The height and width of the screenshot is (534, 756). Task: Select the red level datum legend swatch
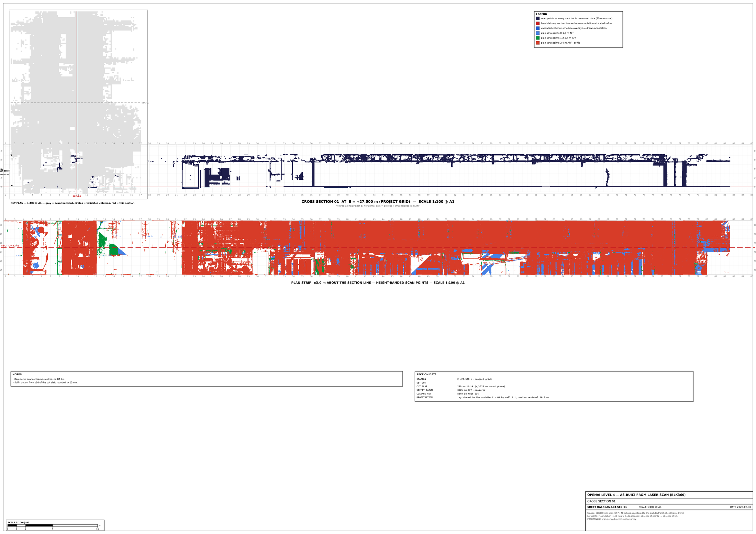pyautogui.click(x=538, y=23)
